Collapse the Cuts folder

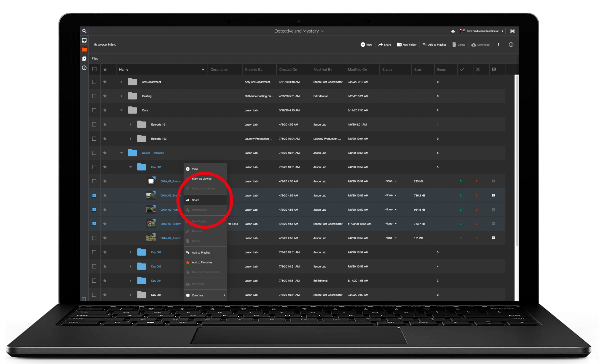[121, 110]
